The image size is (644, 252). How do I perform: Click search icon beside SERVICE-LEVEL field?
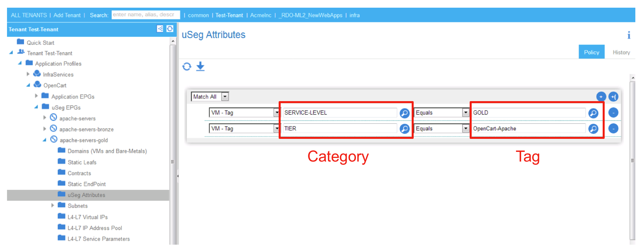[x=404, y=113]
